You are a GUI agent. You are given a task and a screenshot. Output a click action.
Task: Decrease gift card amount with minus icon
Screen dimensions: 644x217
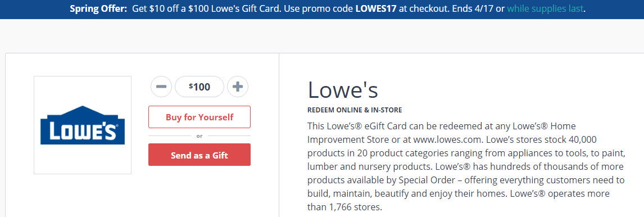[x=161, y=87]
